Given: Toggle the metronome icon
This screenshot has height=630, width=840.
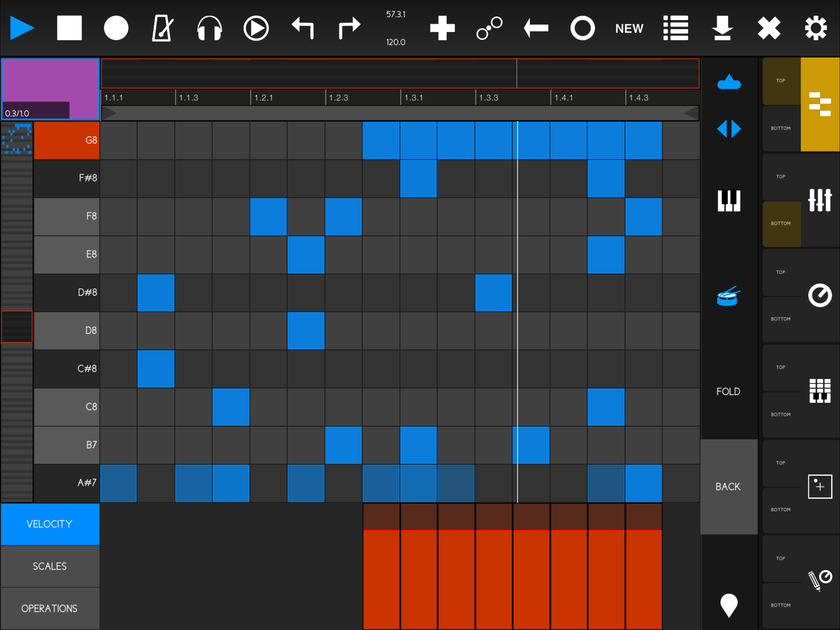Looking at the screenshot, I should point(163,28).
